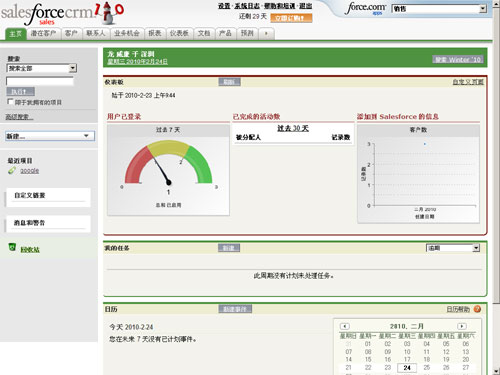Click the page vertical scrollbar down arrow
Screen dimensions: 500x375
click(496, 371)
